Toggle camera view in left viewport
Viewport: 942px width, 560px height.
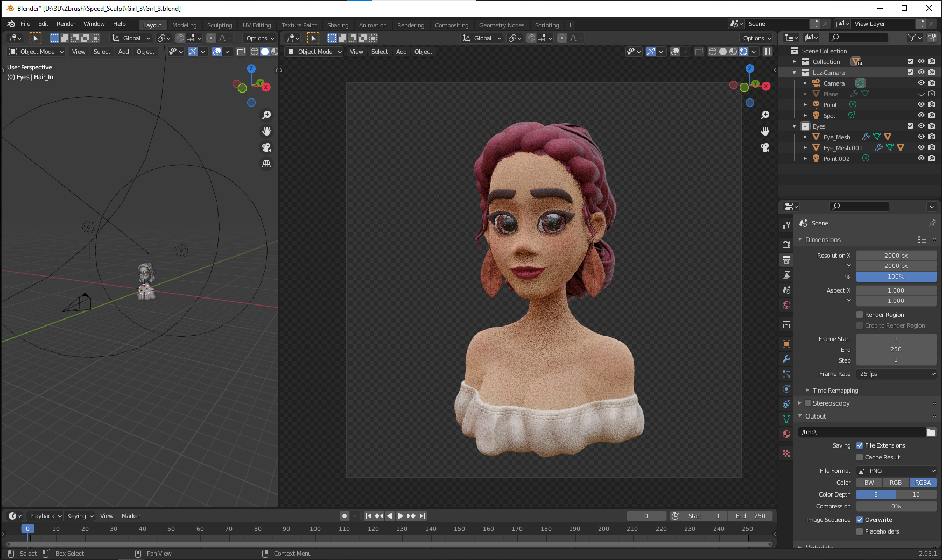coord(266,147)
